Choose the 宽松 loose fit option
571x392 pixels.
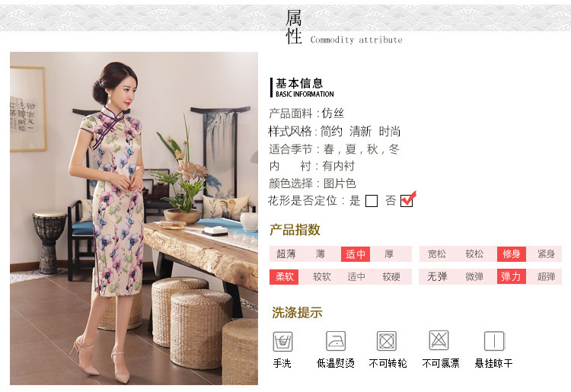click(x=437, y=254)
